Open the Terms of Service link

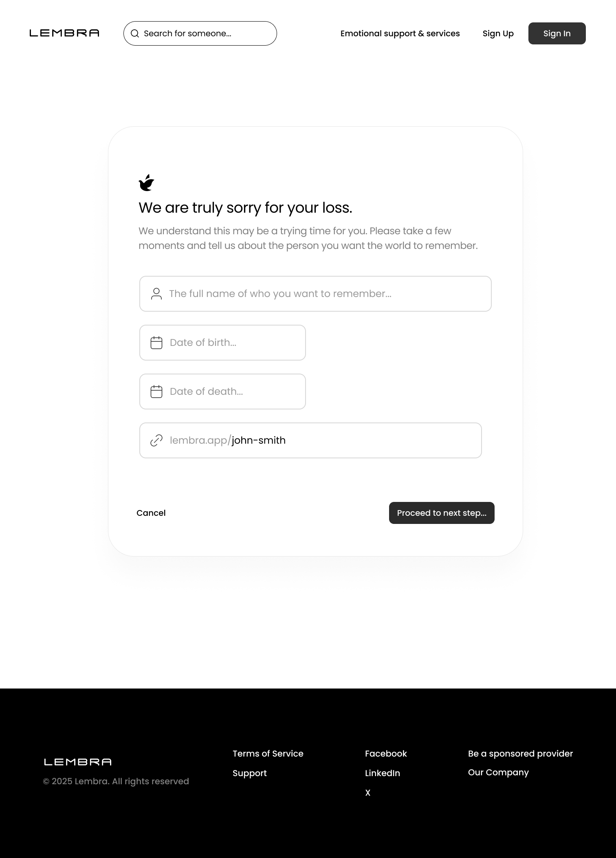pos(268,754)
